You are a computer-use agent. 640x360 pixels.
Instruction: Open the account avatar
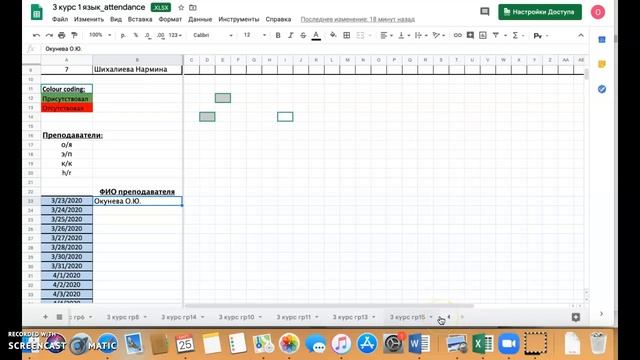click(598, 12)
